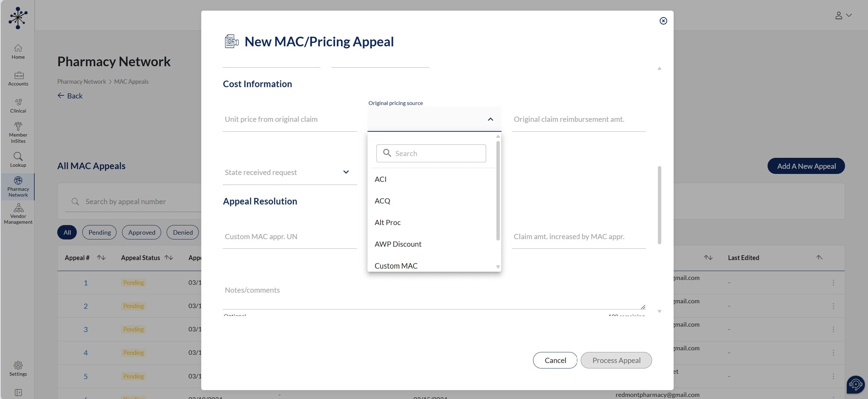This screenshot has height=399, width=868.
Task: Open user profile menu chevron
Action: point(849,15)
